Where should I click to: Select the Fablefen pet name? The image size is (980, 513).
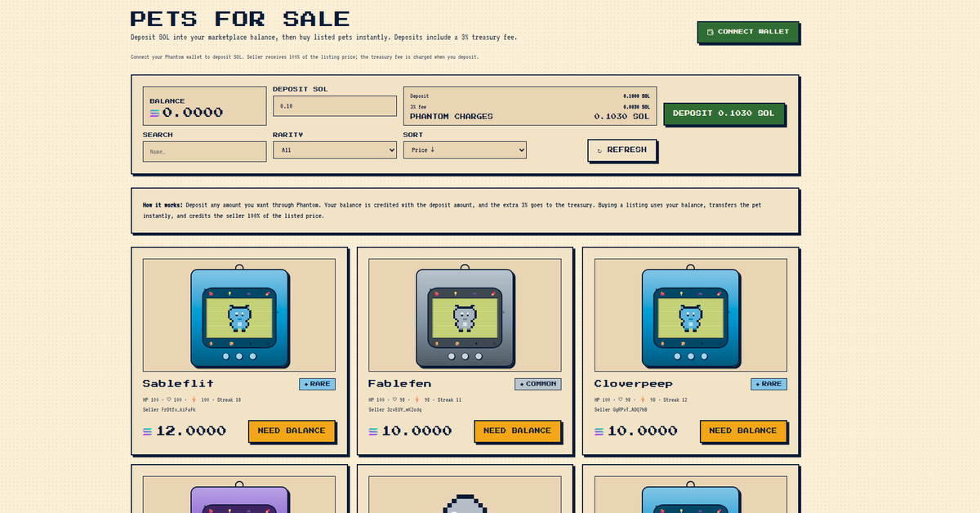tap(399, 384)
